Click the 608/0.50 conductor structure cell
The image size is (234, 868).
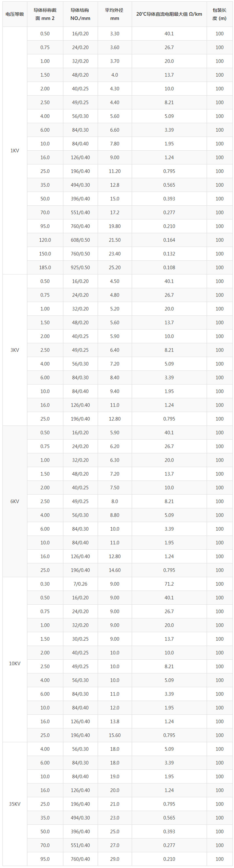[x=80, y=240]
